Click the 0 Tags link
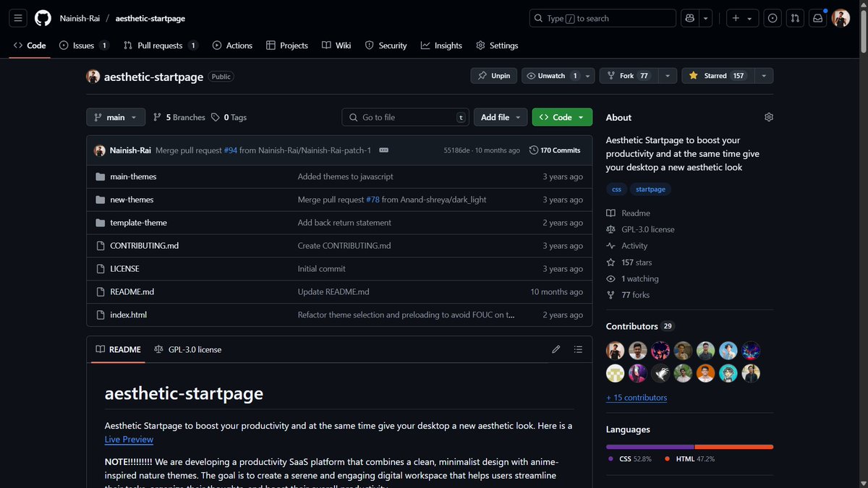 229,117
